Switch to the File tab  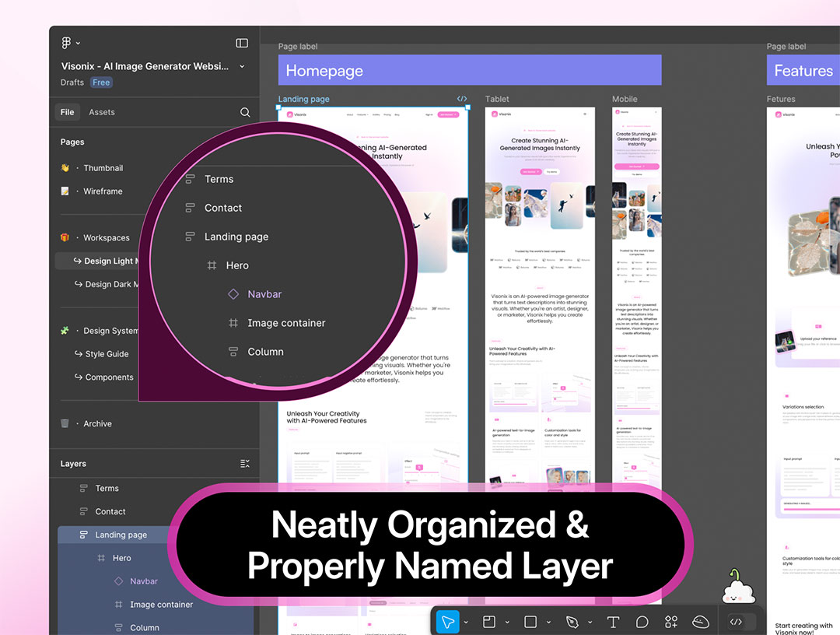tap(68, 112)
